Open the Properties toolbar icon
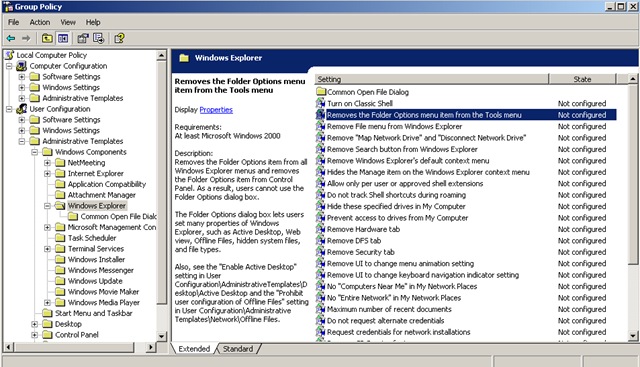 [x=83, y=38]
